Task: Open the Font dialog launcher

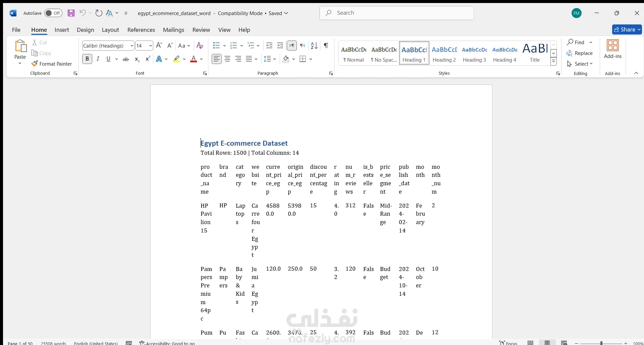Action: tap(205, 73)
